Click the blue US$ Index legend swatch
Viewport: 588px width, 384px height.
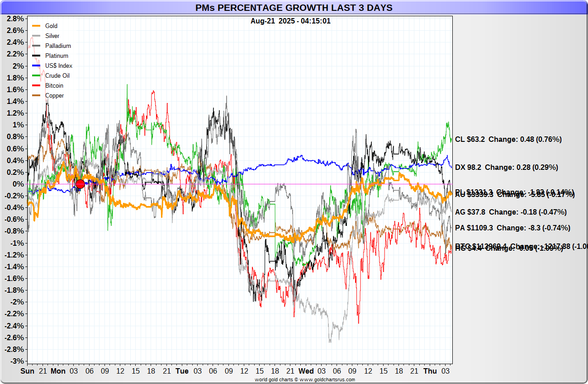(37, 66)
